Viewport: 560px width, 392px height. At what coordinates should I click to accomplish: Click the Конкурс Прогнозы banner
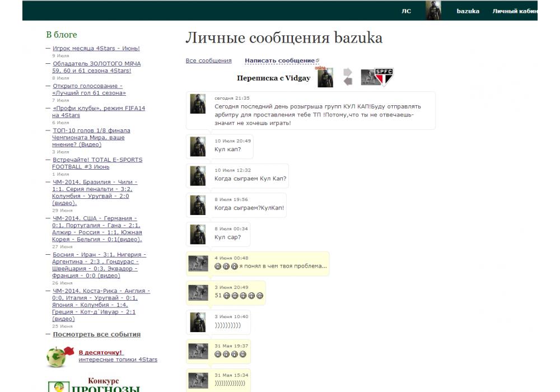[95, 385]
